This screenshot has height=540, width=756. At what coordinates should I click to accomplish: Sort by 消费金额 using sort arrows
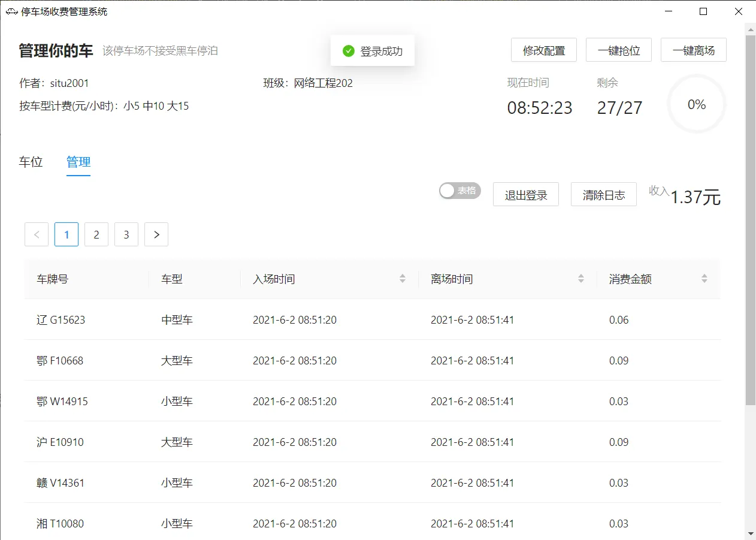tap(704, 279)
